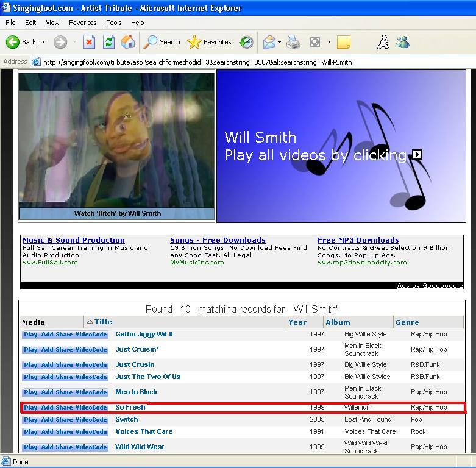Expand the Mail dropdown arrow
Viewport: 476px width, 468px height.
click(x=279, y=42)
